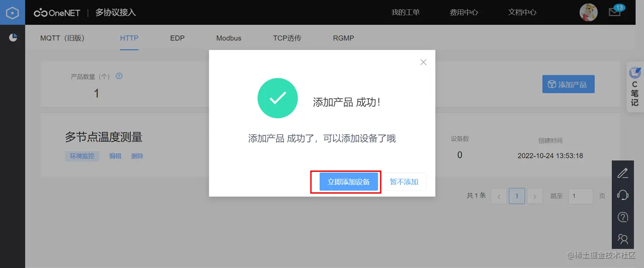Switch to the Modbus tab
This screenshot has height=268, width=644.
229,38
